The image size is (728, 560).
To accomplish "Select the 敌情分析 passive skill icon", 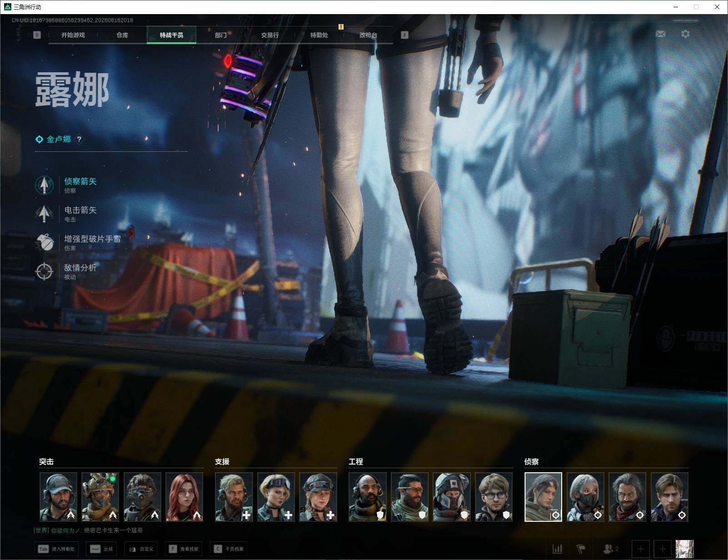I will [44, 271].
